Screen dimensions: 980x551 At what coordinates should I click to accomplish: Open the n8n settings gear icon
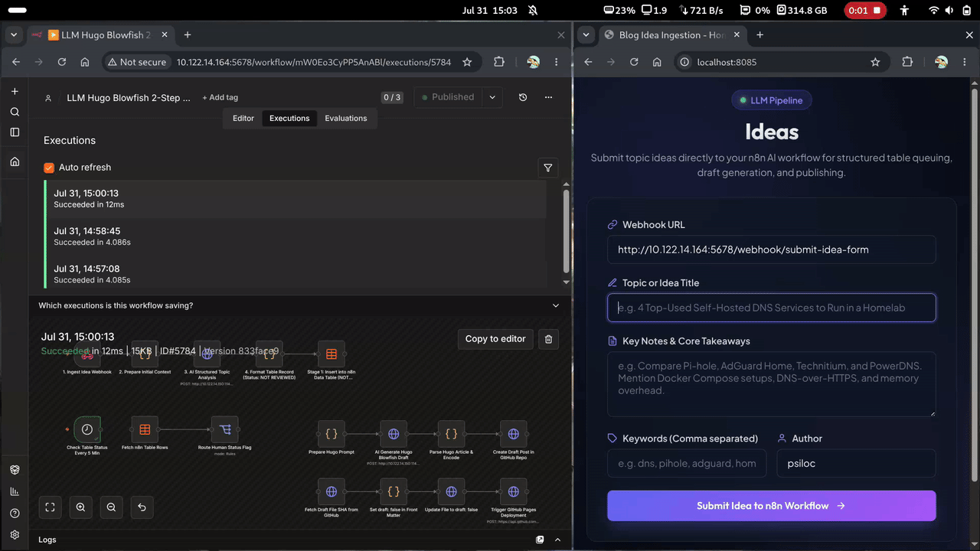tap(15, 535)
